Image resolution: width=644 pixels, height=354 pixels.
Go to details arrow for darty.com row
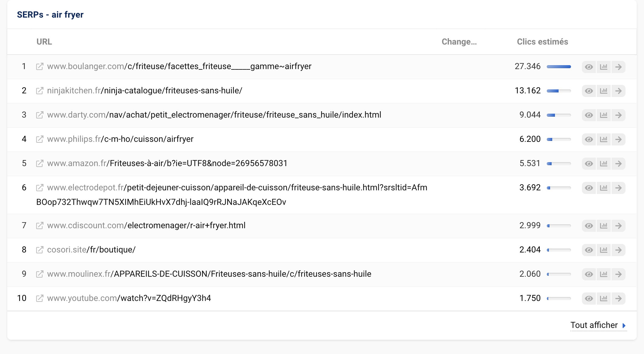(619, 115)
